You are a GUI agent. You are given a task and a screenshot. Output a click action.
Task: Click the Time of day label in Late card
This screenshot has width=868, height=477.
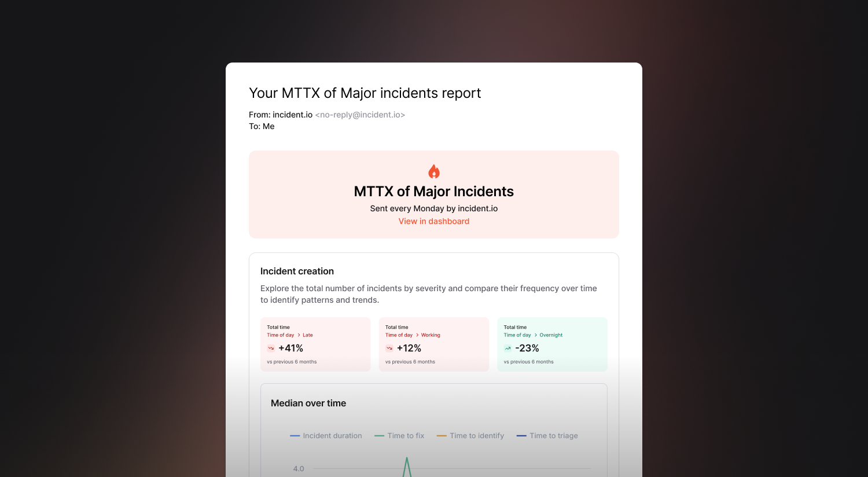tap(281, 335)
